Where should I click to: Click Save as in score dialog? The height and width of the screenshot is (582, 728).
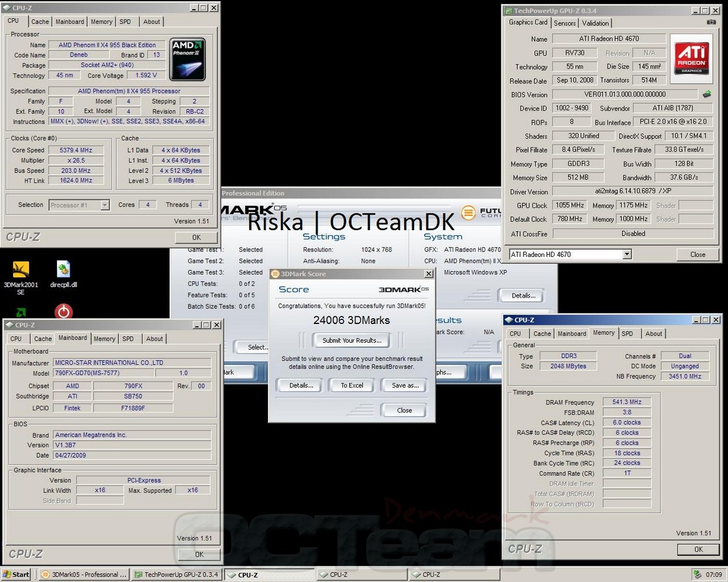click(x=405, y=385)
